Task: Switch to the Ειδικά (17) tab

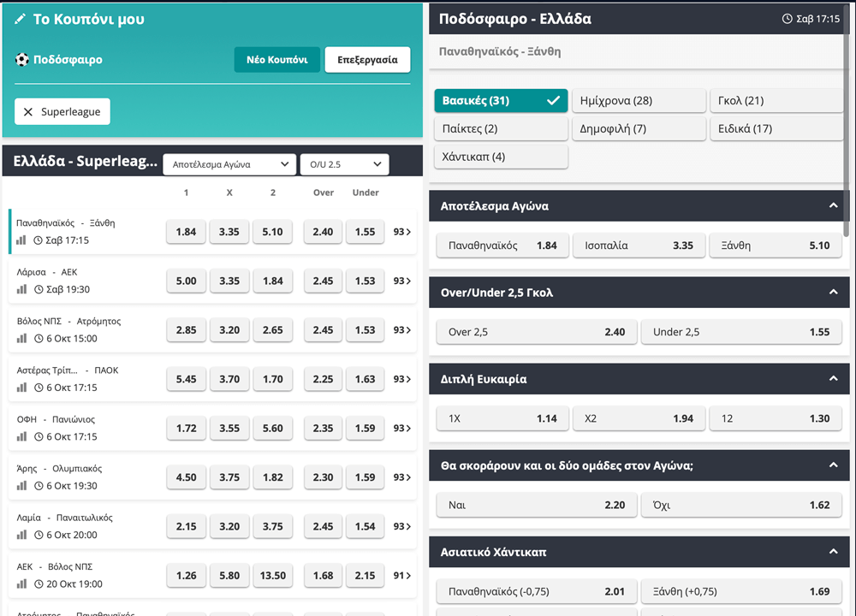Action: 776,129
